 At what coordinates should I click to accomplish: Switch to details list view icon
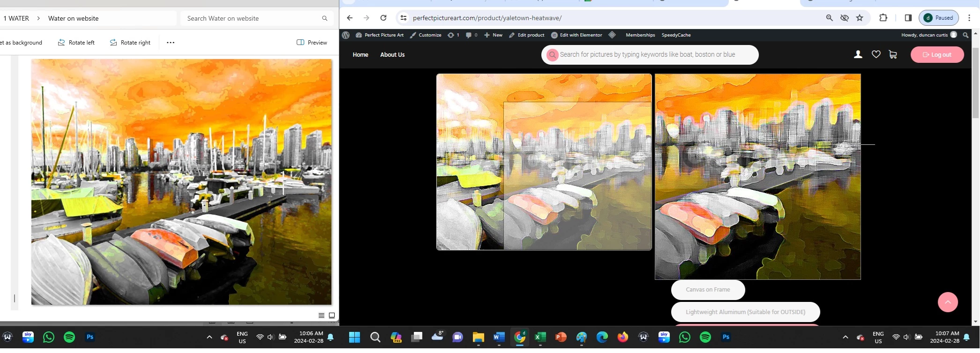322,315
